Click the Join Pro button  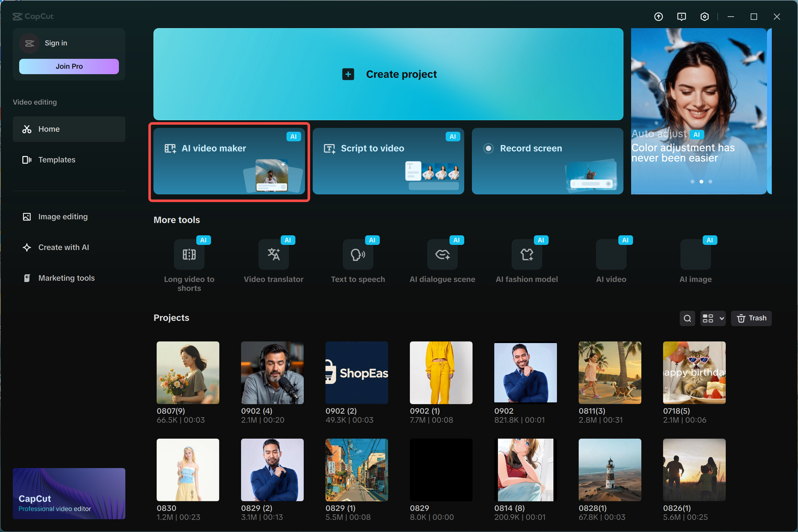(x=69, y=66)
